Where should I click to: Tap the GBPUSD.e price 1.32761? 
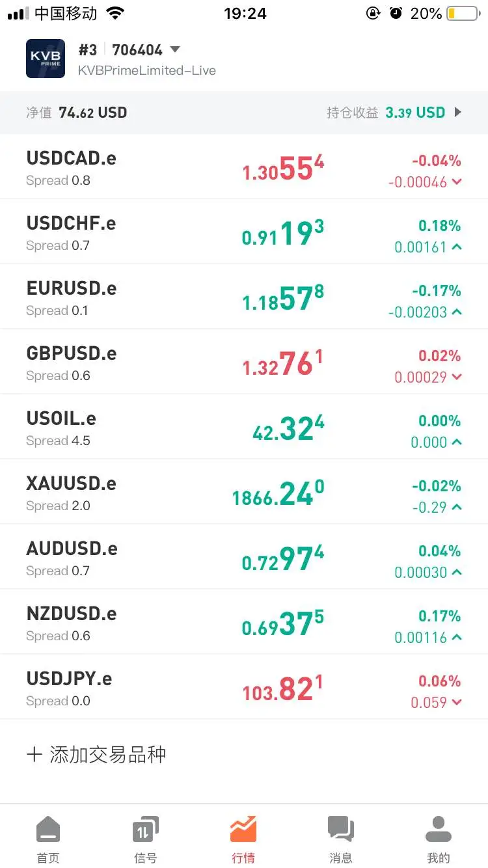[x=283, y=364]
